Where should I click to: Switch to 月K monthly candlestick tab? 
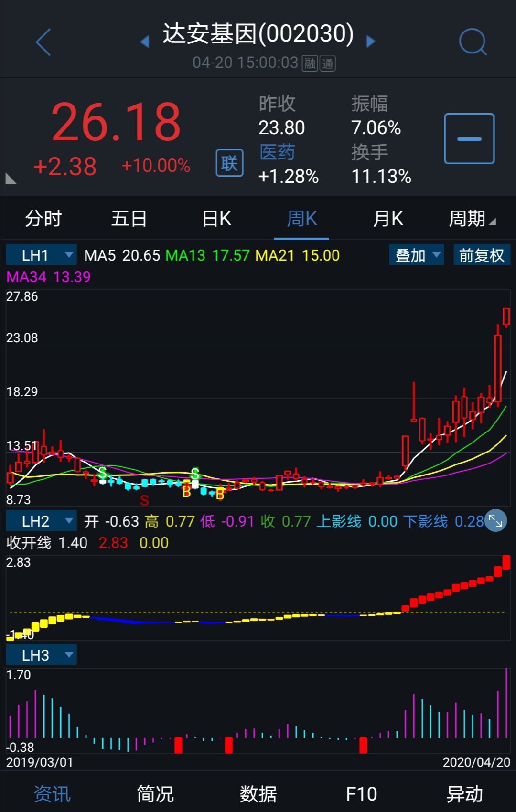(x=387, y=219)
